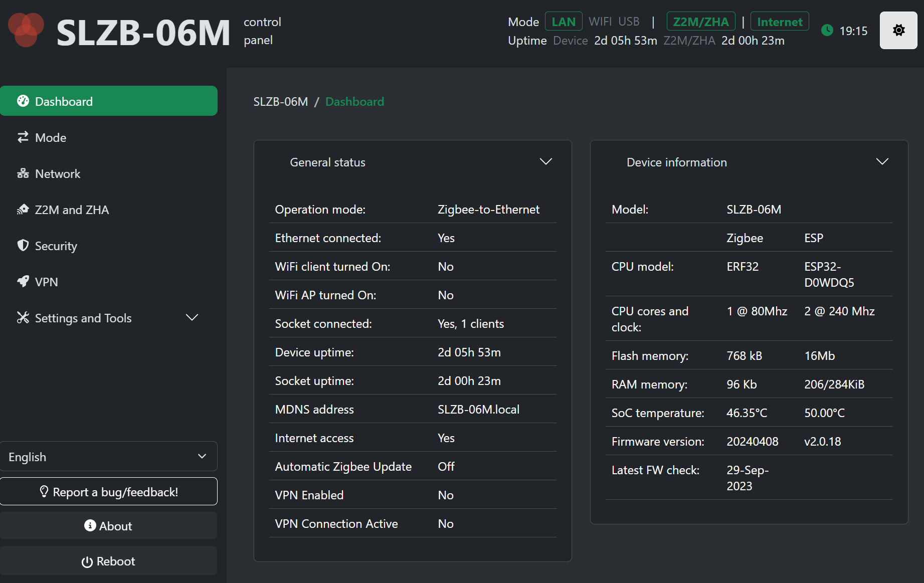Click Report a bug/feedback button
This screenshot has width=924, height=583.
tap(108, 492)
